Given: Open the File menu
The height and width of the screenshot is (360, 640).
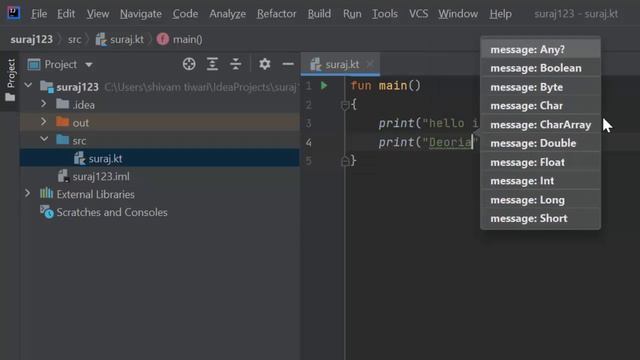Looking at the screenshot, I should [39, 14].
